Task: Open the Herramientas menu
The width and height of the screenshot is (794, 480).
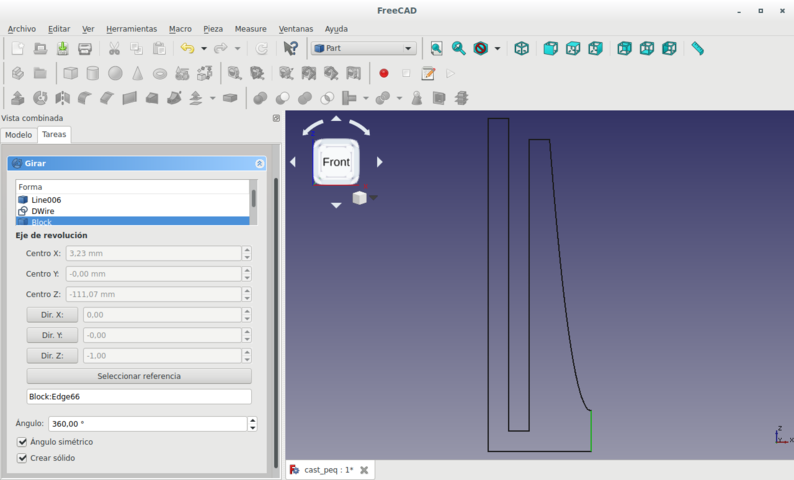Action: (x=130, y=29)
